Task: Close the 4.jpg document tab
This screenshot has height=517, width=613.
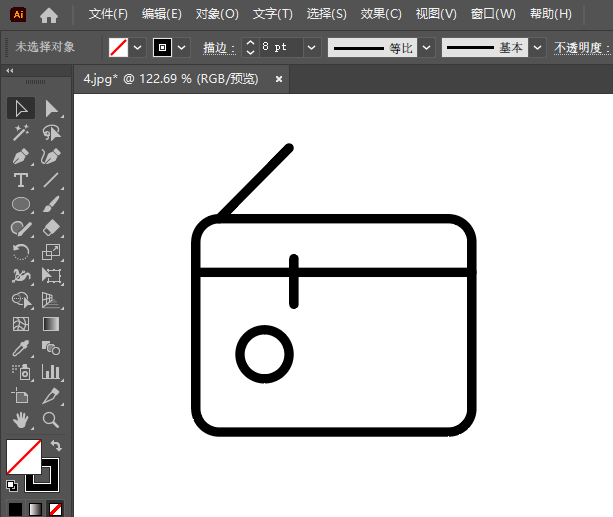Action: click(x=279, y=79)
